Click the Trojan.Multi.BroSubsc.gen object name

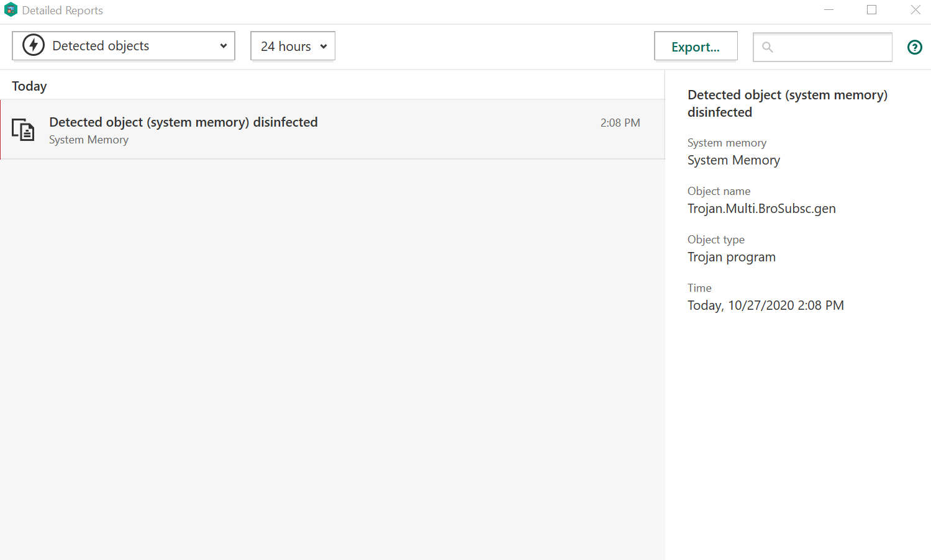(x=761, y=209)
